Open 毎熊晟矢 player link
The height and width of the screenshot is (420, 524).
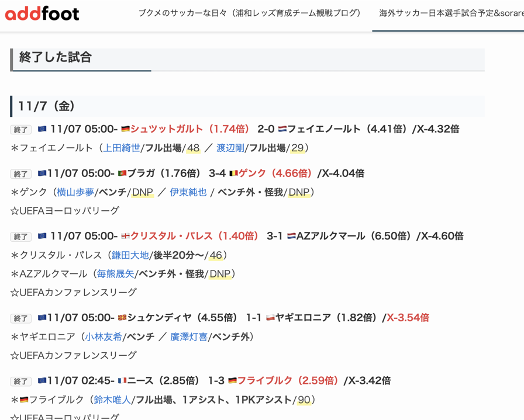[115, 274]
